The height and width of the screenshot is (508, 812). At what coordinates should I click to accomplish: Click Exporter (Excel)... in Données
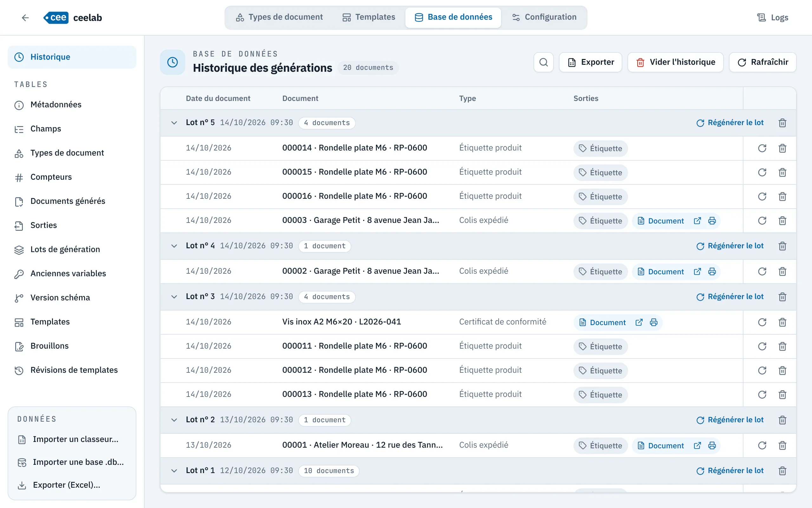pos(72,485)
